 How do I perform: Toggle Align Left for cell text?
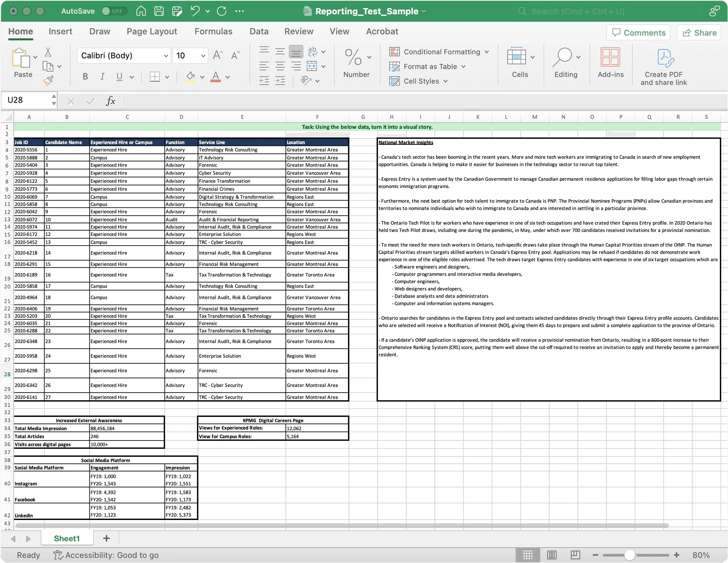pos(264,66)
